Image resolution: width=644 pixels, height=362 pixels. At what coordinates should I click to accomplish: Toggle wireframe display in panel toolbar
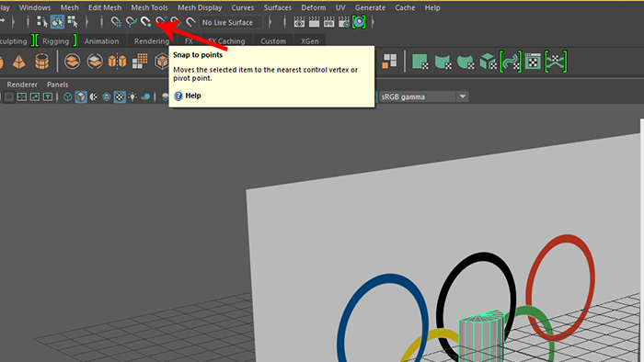tap(68, 96)
